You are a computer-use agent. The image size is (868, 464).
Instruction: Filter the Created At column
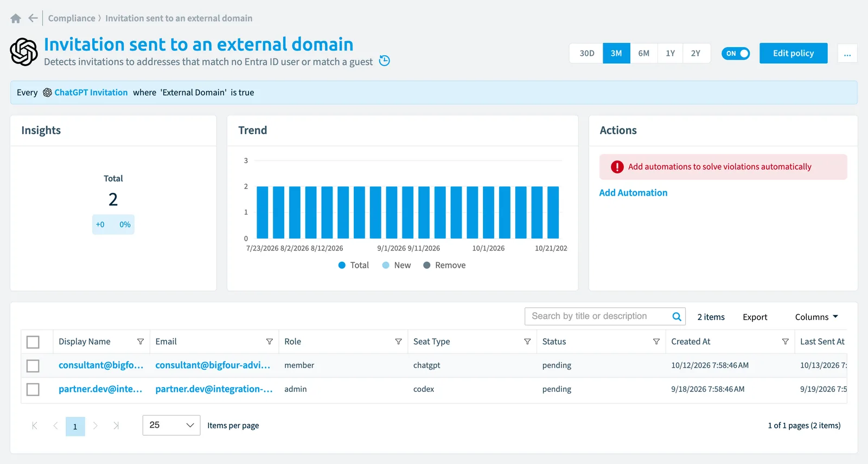click(x=785, y=341)
